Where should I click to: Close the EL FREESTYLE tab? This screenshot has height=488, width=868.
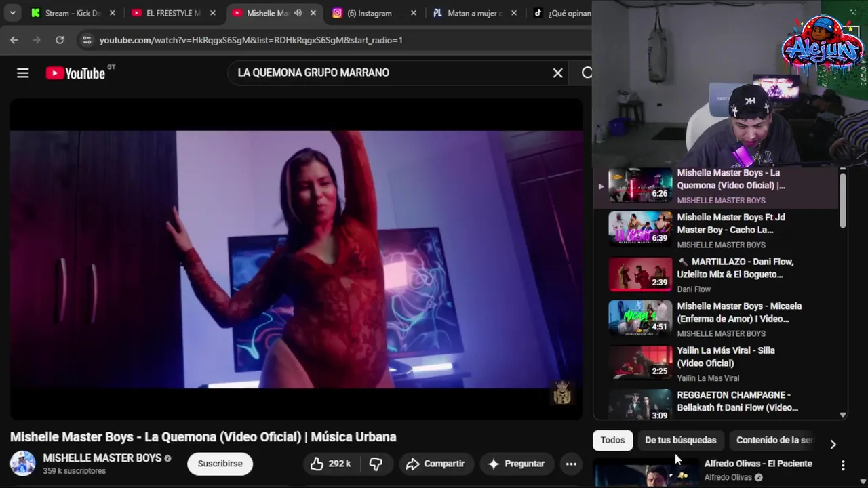click(213, 13)
